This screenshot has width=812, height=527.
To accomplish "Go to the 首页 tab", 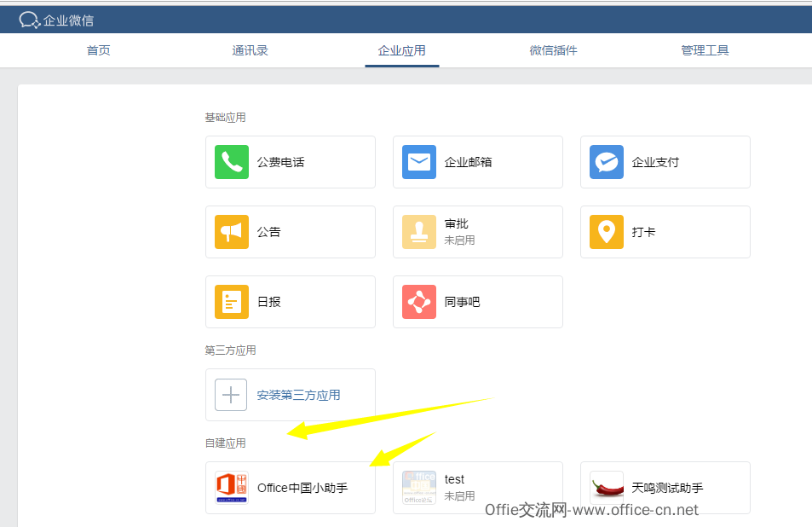I will (x=98, y=50).
